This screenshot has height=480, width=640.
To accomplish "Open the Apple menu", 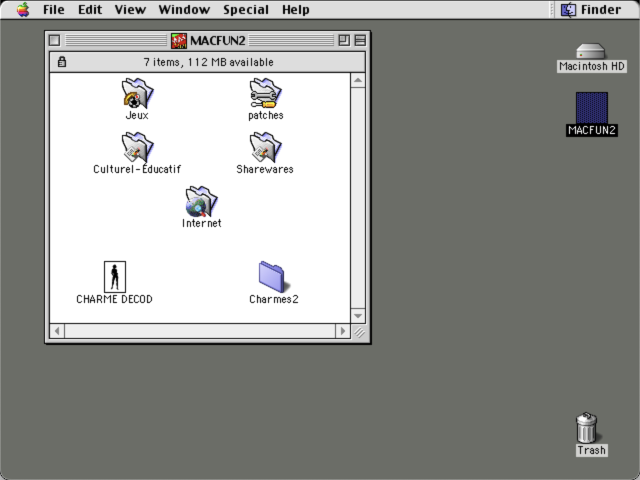I will pos(23,9).
